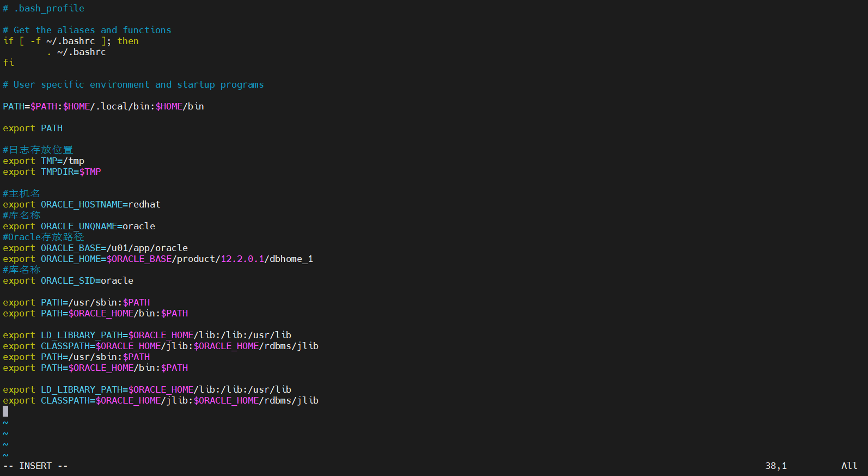
Task: Click the '-- INSERT --' mode indicator
Action: (35, 466)
